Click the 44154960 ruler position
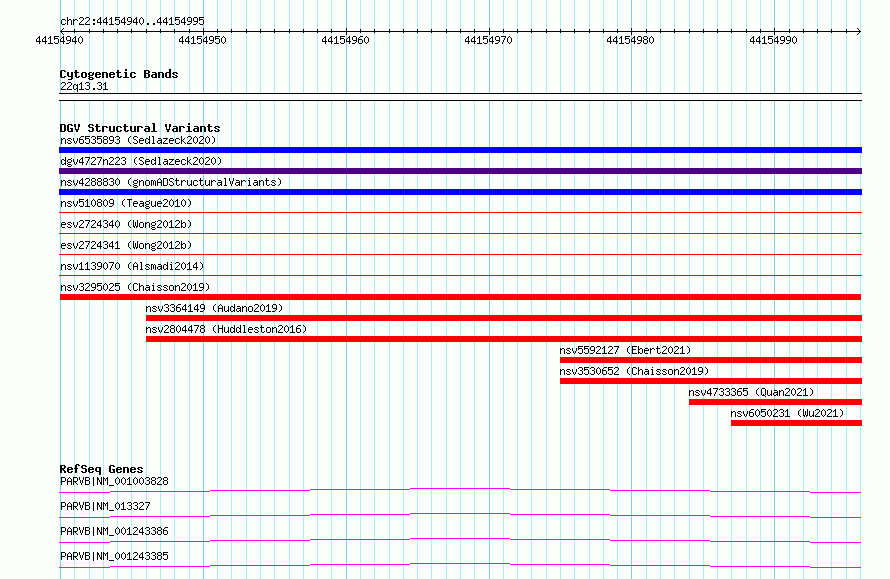890x579 pixels. [x=345, y=40]
